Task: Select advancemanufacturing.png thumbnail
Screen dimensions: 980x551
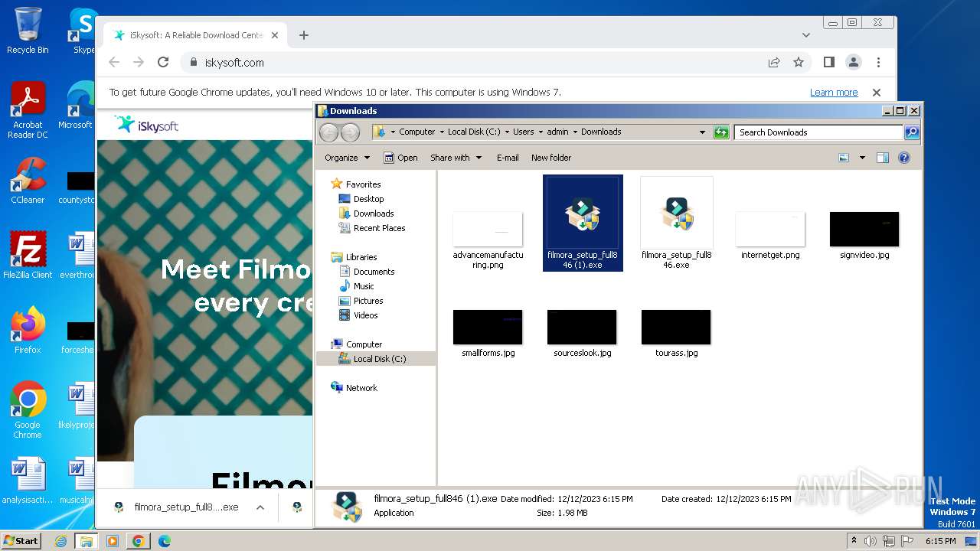Action: [x=488, y=228]
